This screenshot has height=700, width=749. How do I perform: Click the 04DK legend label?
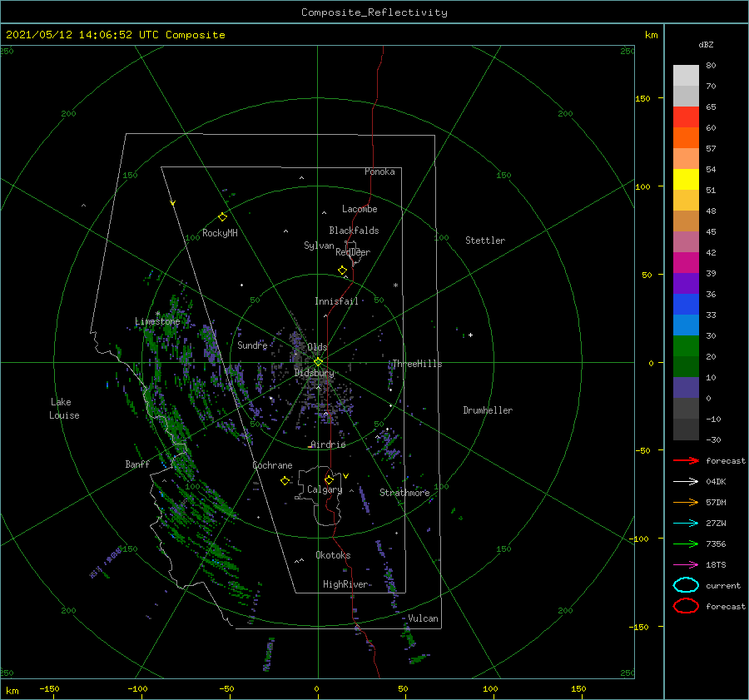tap(716, 482)
